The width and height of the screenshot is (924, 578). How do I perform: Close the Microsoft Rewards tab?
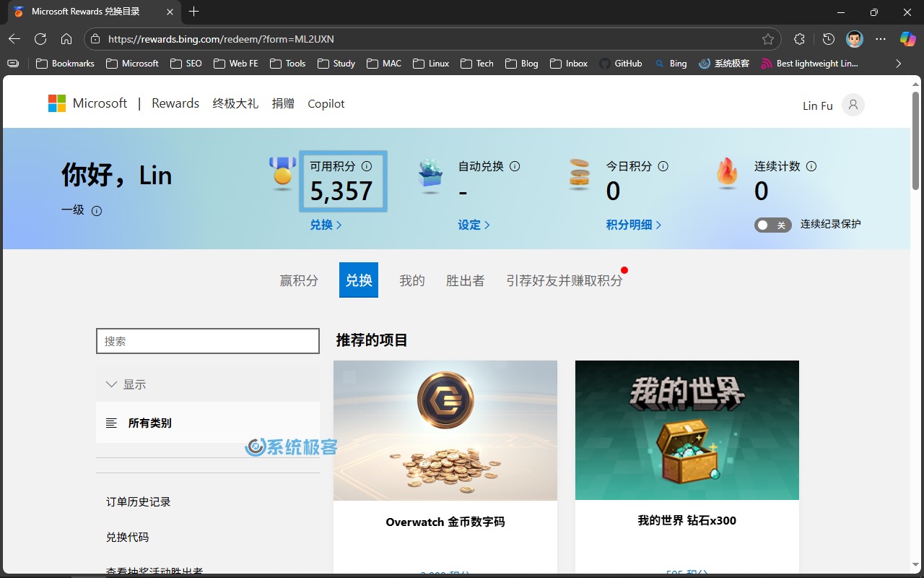pyautogui.click(x=169, y=12)
